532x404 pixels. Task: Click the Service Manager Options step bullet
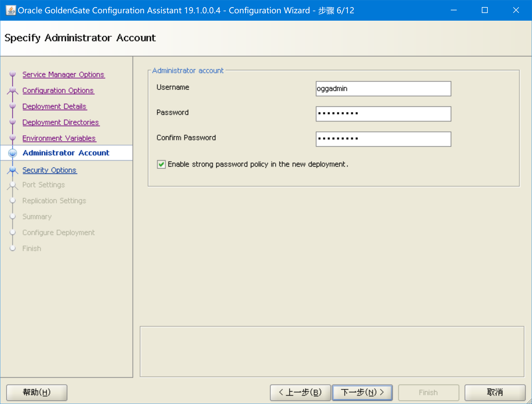[12, 74]
